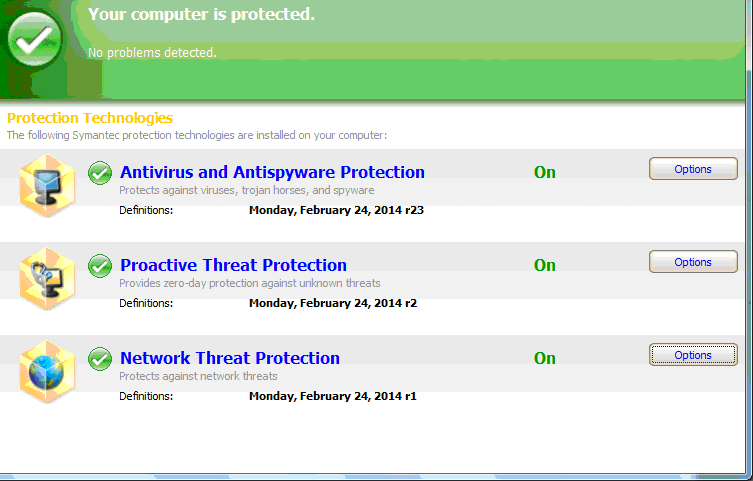Image resolution: width=753 pixels, height=481 pixels.
Task: Click the Proactive Threat Protection heading
Action: [233, 265]
